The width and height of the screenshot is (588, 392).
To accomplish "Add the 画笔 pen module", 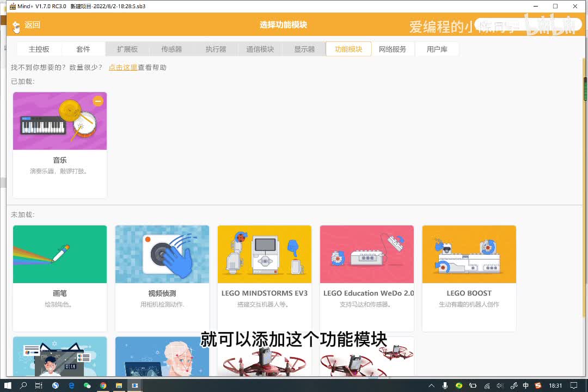I will pyautogui.click(x=60, y=278).
